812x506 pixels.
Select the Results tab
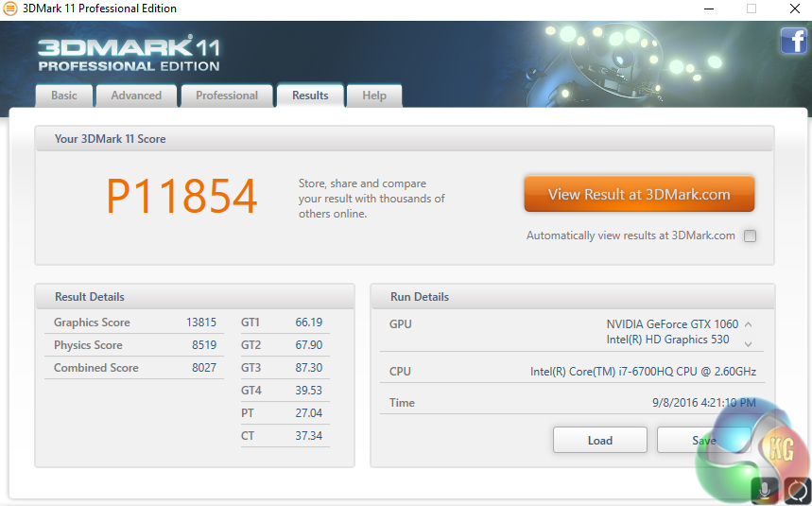pos(310,96)
